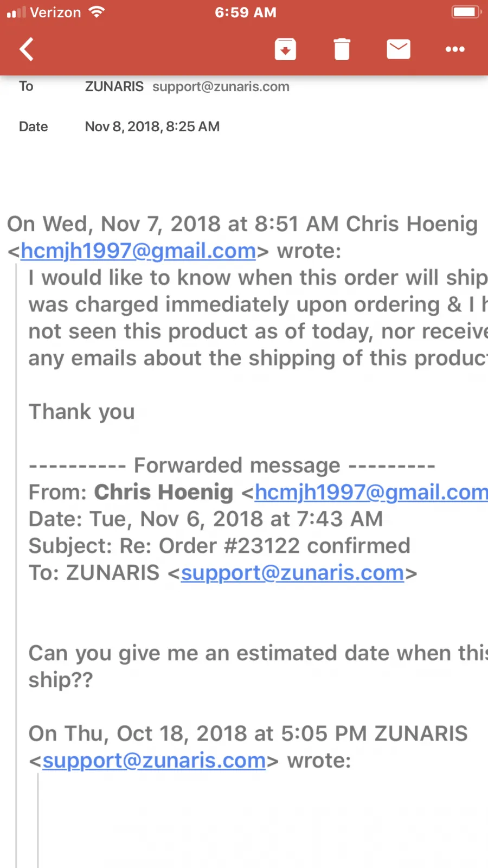Tap the Nov 8, 2018 date value
Viewport: 488px width, 868px height.
[152, 127]
